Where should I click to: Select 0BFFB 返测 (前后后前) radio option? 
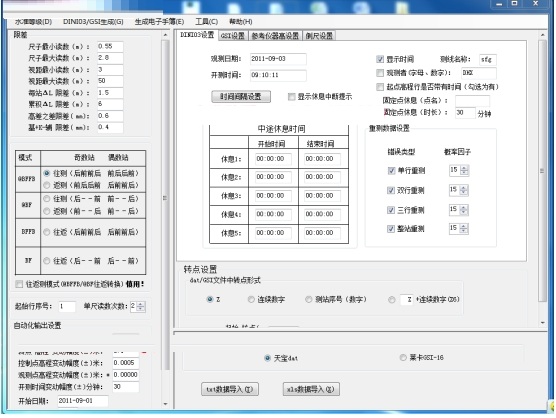pos(46,185)
